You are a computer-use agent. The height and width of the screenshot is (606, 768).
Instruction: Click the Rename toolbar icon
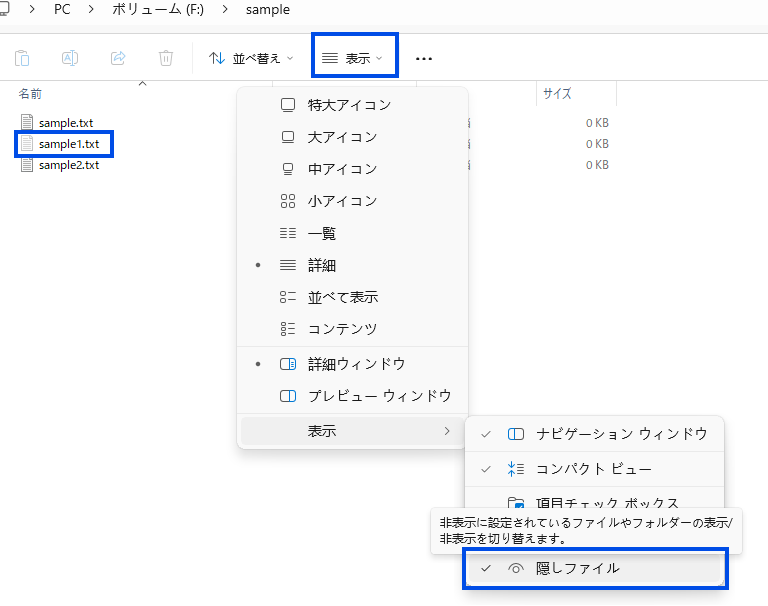tap(70, 58)
